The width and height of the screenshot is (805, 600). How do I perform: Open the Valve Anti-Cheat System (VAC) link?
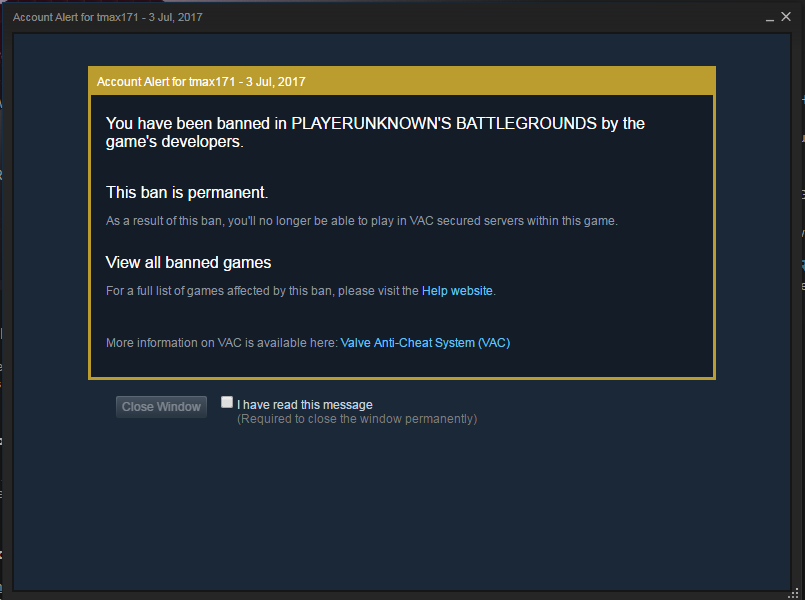(x=425, y=343)
